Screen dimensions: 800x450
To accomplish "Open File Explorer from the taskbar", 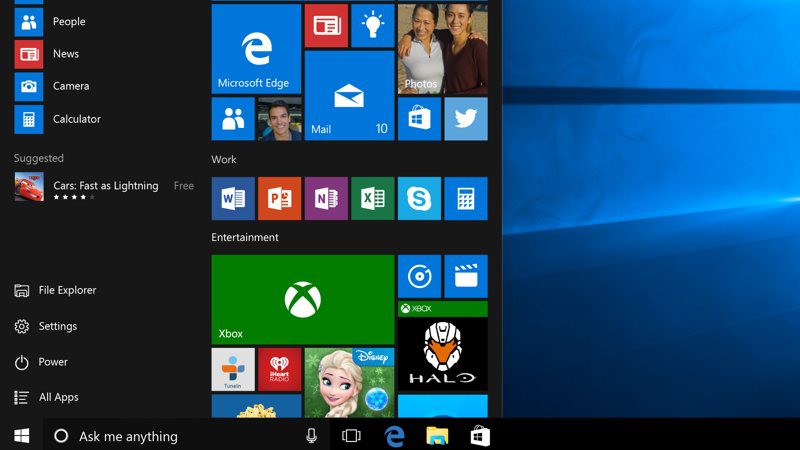I will (437, 436).
